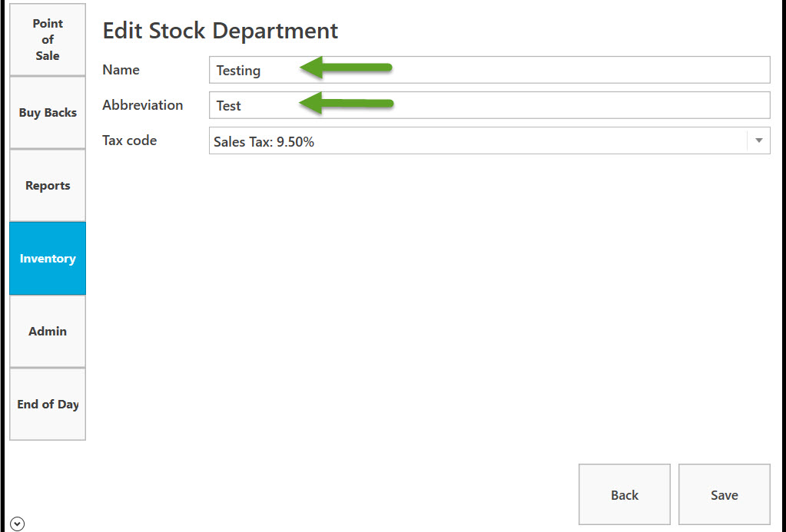Save the stock department changes
The height and width of the screenshot is (532, 786).
pyautogui.click(x=725, y=494)
